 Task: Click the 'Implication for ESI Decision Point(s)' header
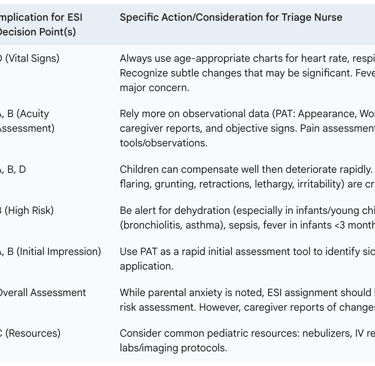click(x=41, y=25)
